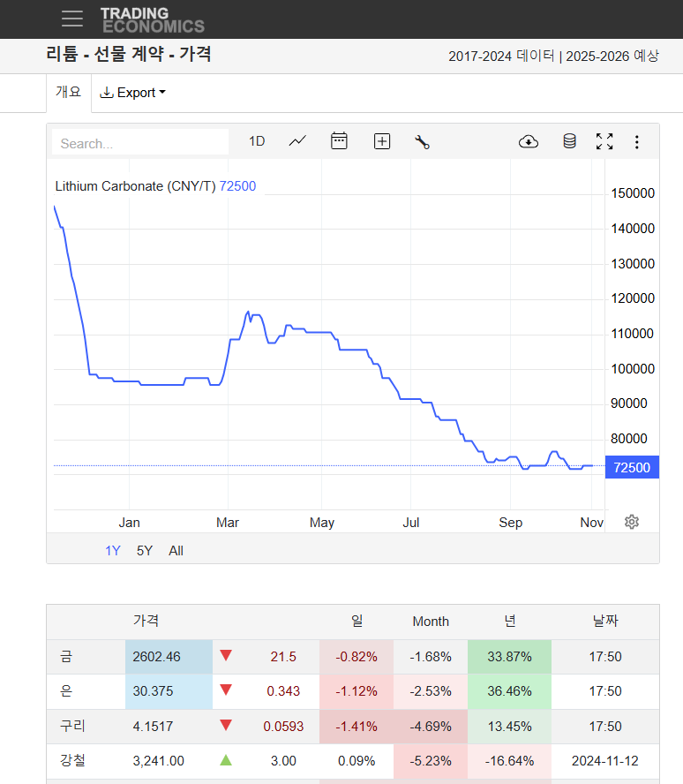Screen dimensions: 683x784
Task: Open the database data icon
Action: pyautogui.click(x=569, y=141)
